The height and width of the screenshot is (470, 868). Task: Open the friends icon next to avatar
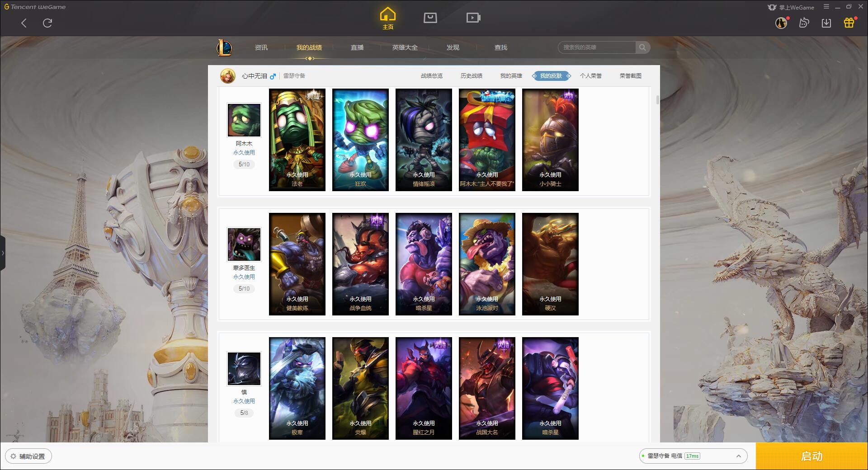pos(804,23)
